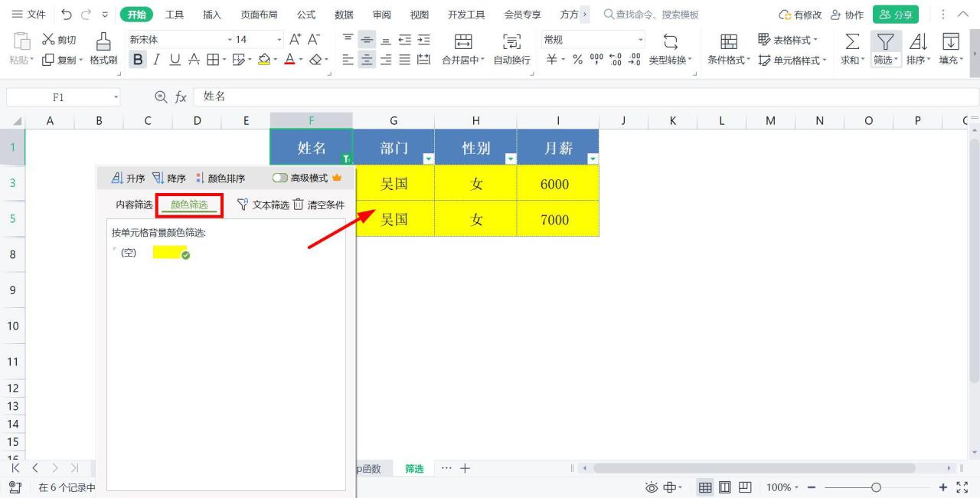Add a new sheet with plus button
This screenshot has height=498, width=980.
click(465, 468)
